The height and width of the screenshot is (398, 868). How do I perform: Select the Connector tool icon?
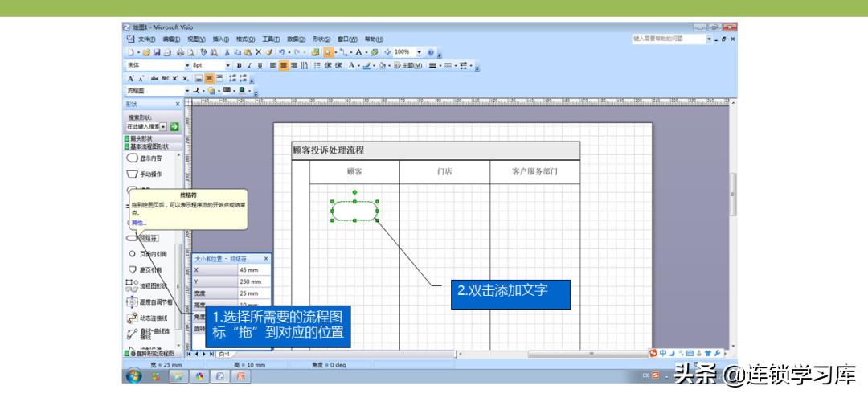[x=343, y=52]
